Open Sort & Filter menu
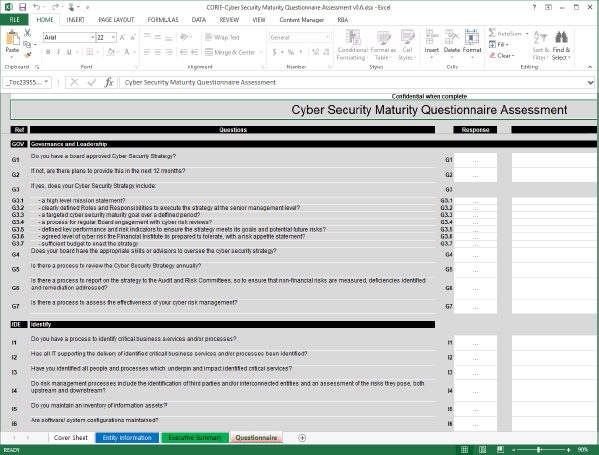 pos(540,45)
